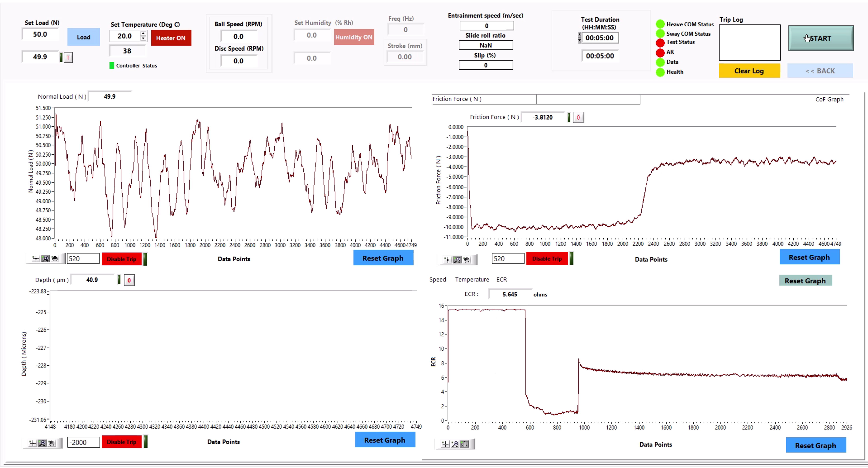Image resolution: width=868 pixels, height=468 pixels.
Task: Switch to the Temperature tab
Action: (x=472, y=280)
